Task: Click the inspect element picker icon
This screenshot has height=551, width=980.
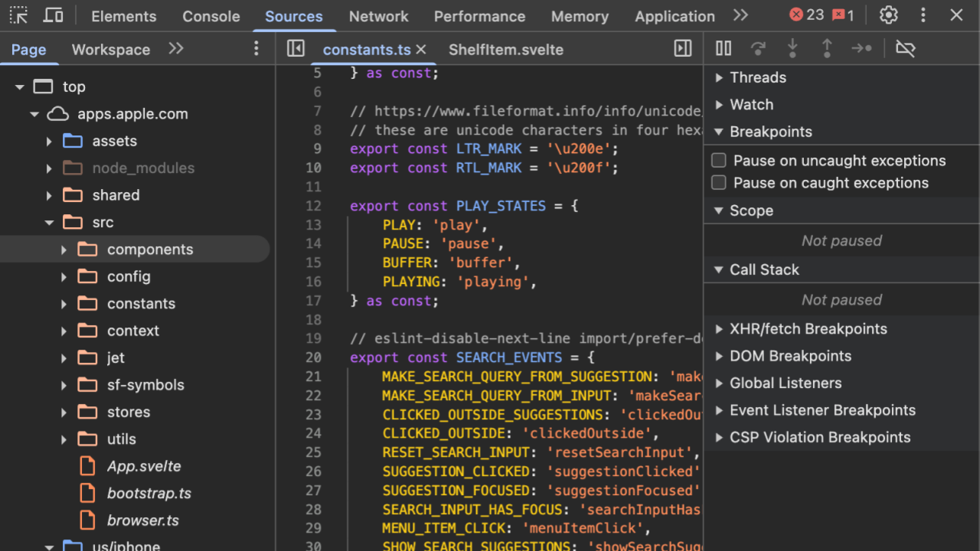Action: [18, 15]
